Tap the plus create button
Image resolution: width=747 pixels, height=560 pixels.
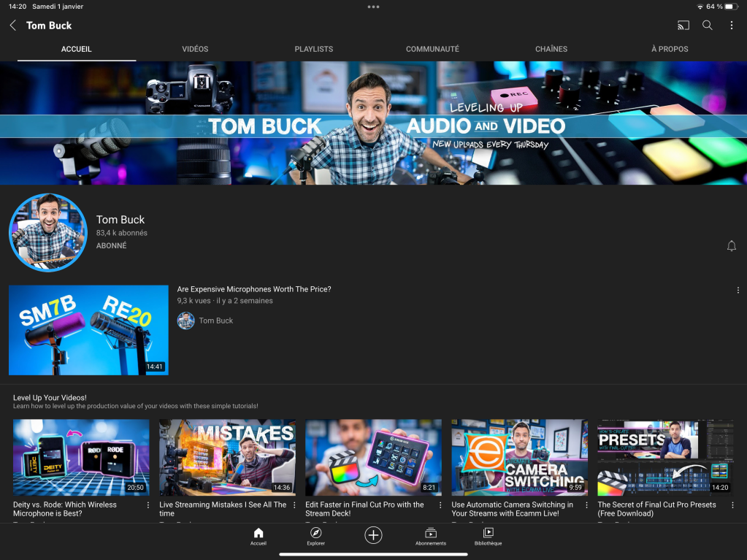[373, 535]
